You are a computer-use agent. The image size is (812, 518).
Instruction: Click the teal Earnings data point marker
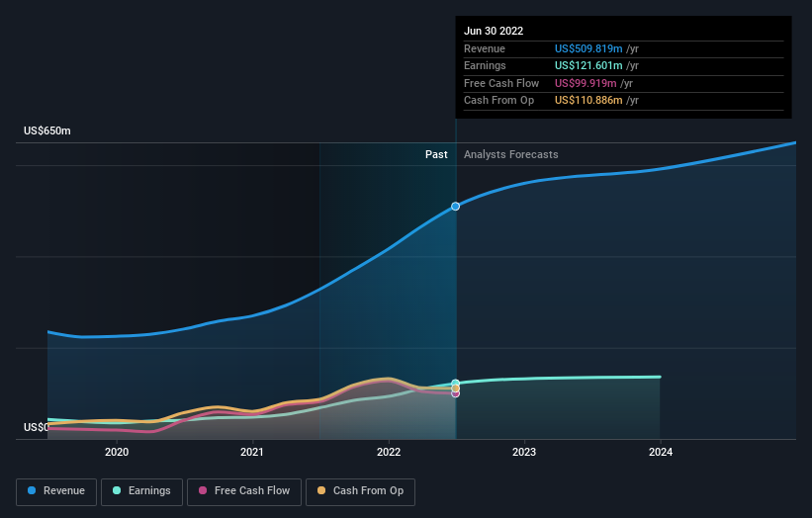coord(455,384)
